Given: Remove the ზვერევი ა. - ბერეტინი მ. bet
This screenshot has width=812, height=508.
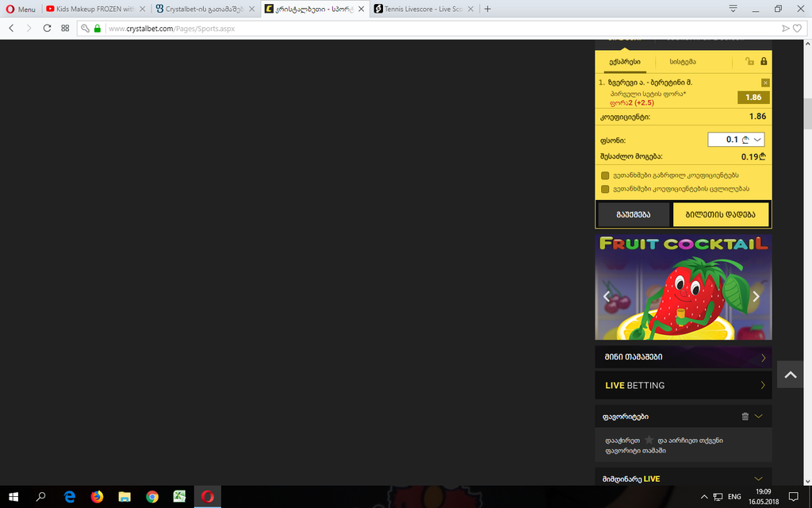Looking at the screenshot, I should (765, 83).
